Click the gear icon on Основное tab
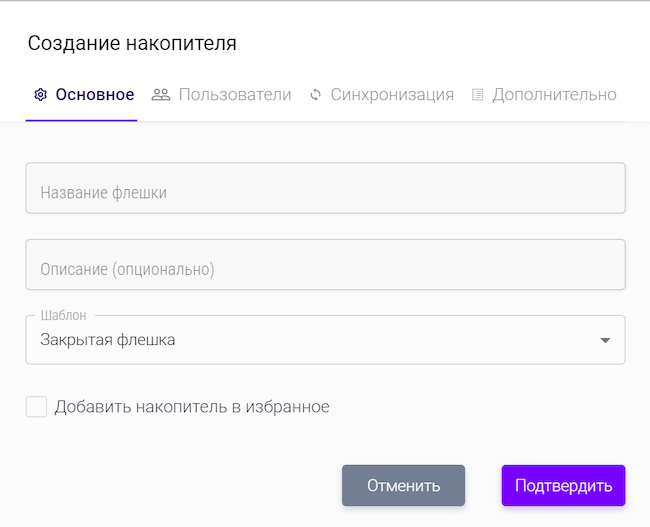The height and width of the screenshot is (527, 650). coord(41,95)
